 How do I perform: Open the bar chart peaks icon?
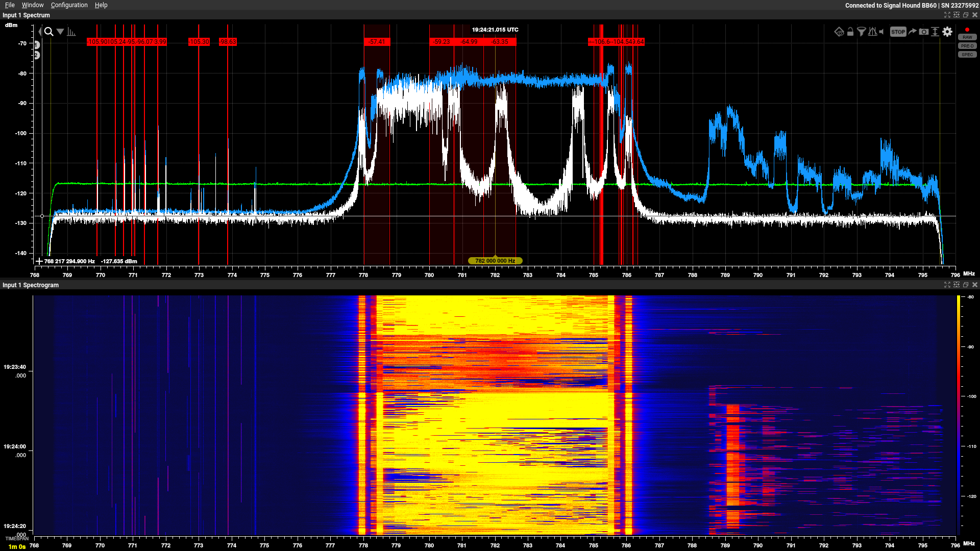click(71, 32)
